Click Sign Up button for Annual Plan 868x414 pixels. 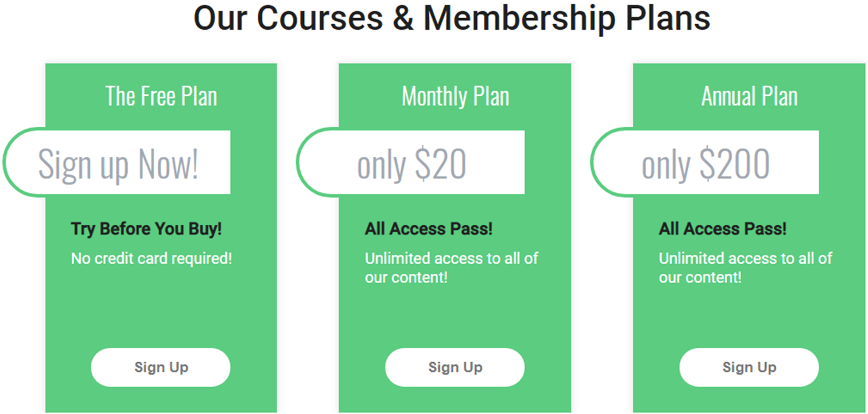749,367
